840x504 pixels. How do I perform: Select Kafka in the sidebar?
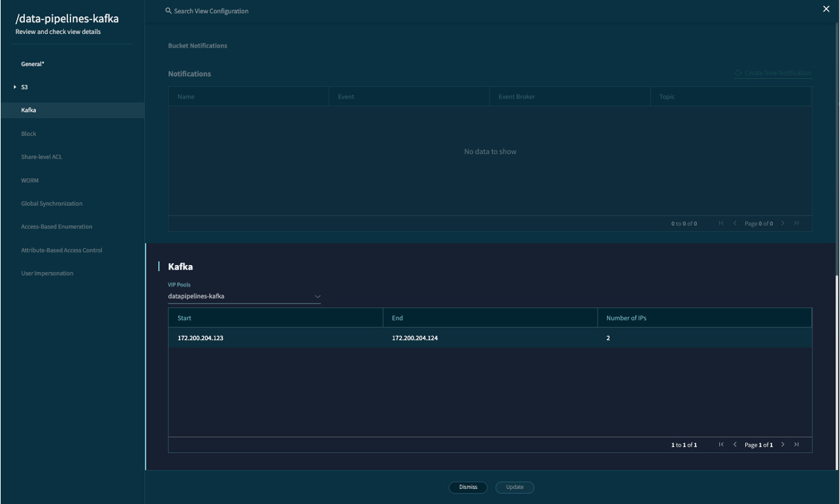29,110
